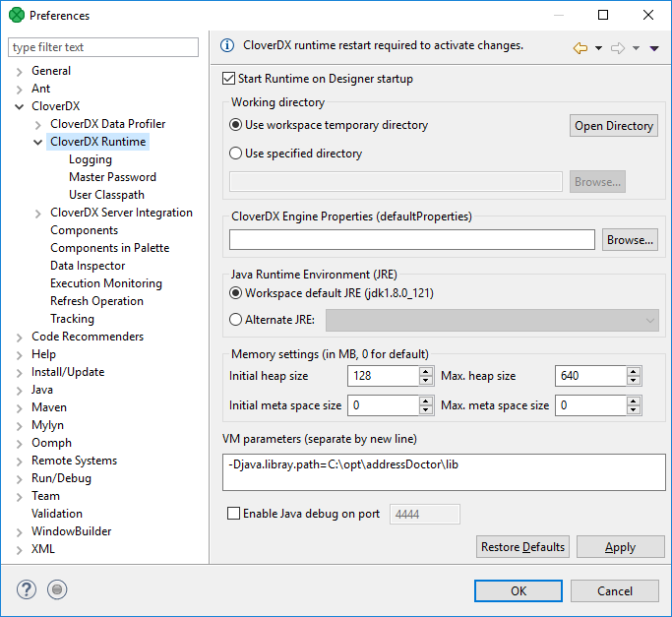Enable Java debug on port checkbox
Viewport: 672px width, 617px height.
[234, 514]
